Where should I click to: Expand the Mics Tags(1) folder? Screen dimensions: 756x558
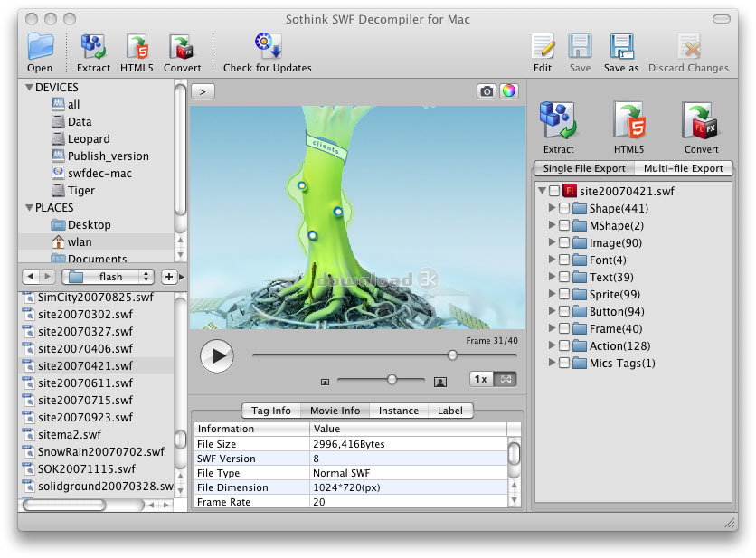[552, 362]
